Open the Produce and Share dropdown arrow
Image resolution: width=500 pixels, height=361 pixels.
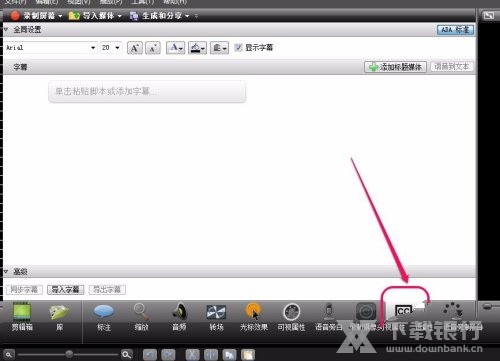187,16
